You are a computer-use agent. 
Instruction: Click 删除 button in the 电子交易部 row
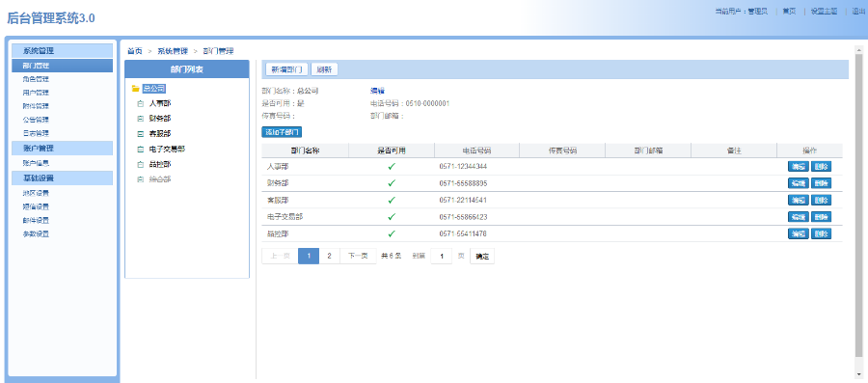821,217
